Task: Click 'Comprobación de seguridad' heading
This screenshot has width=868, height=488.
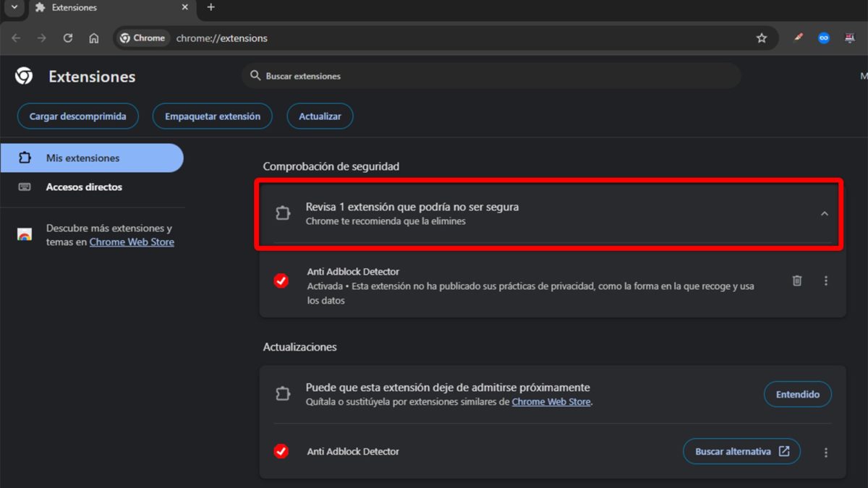Action: click(x=331, y=166)
